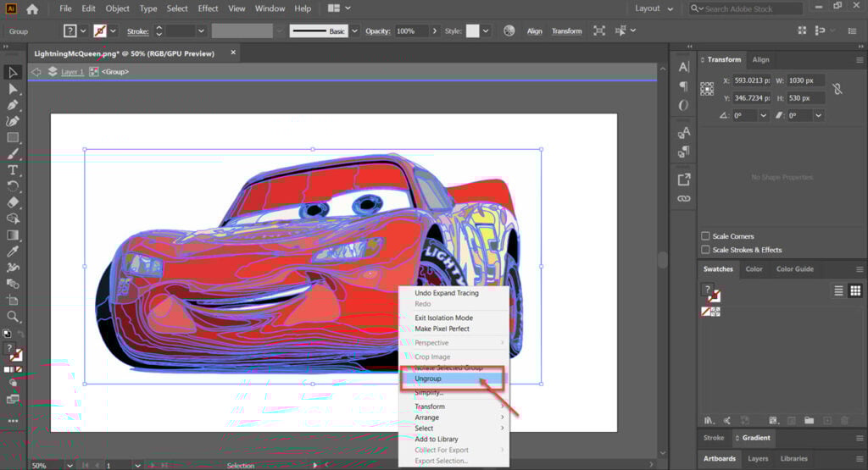Image resolution: width=868 pixels, height=470 pixels.
Task: Click the Isolate Selected Object icon
Action: click(x=599, y=31)
